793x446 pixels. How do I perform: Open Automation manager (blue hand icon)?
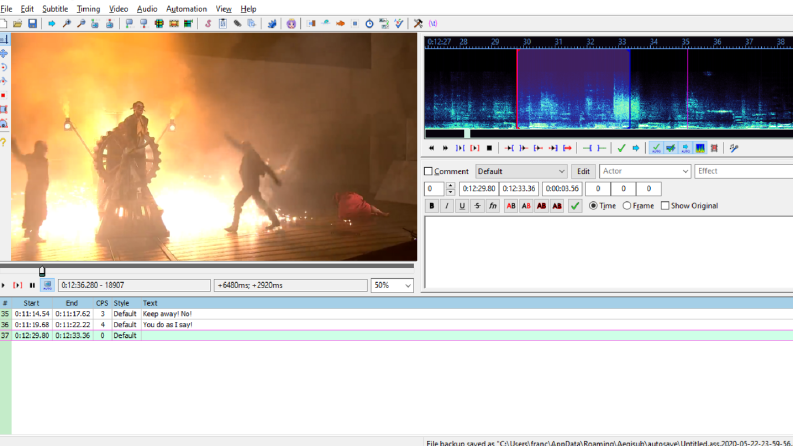point(272,23)
